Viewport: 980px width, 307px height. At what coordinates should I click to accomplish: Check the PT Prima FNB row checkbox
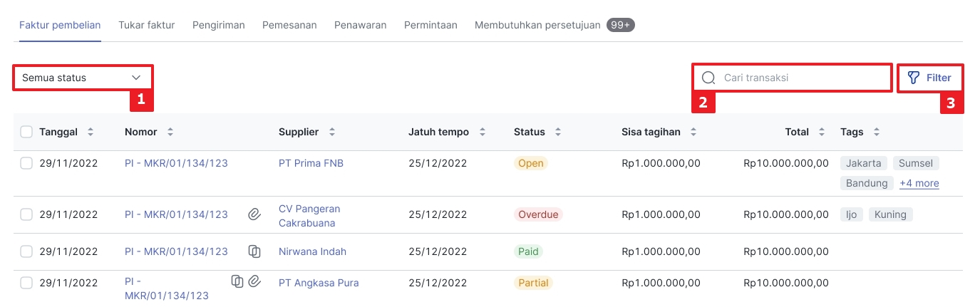tap(26, 163)
